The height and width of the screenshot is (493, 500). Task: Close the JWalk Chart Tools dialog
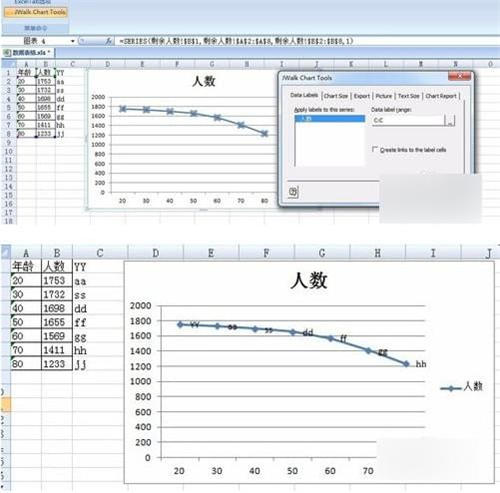click(x=459, y=77)
